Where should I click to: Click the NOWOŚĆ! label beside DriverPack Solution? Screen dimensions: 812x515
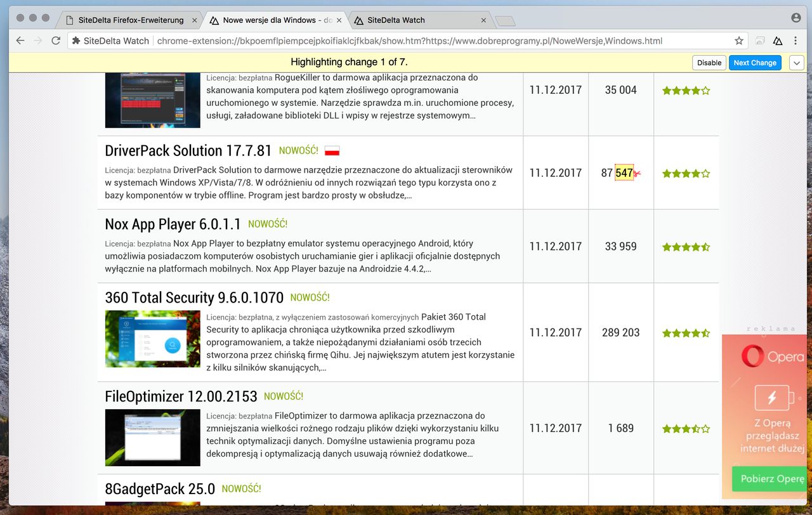coord(299,151)
